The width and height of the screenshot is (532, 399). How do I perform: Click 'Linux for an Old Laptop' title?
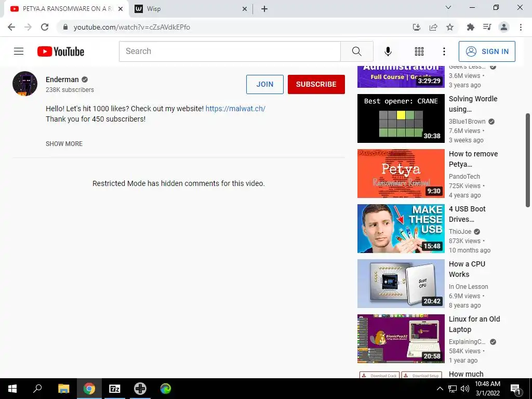click(474, 324)
